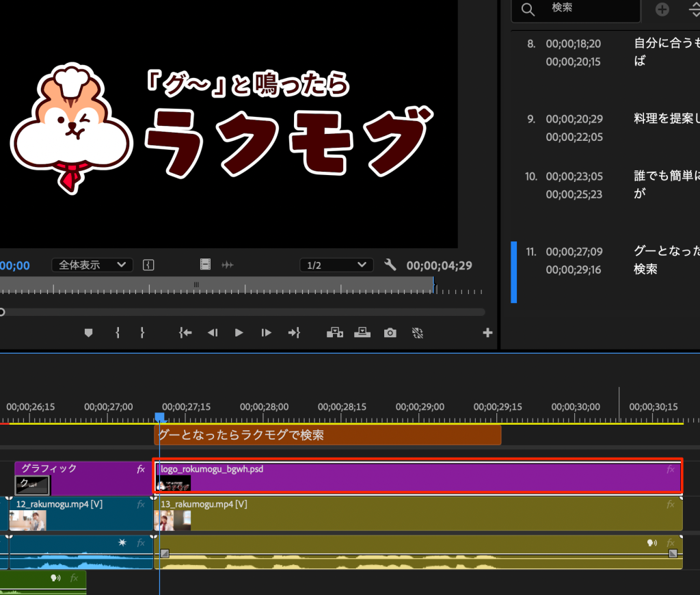This screenshot has width=700, height=595.
Task: Step back one frame
Action: click(212, 333)
